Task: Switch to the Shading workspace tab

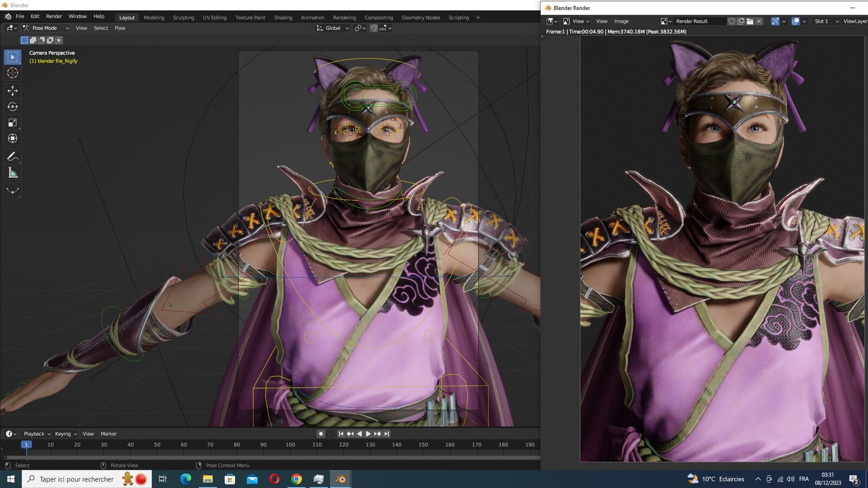Action: coord(283,17)
